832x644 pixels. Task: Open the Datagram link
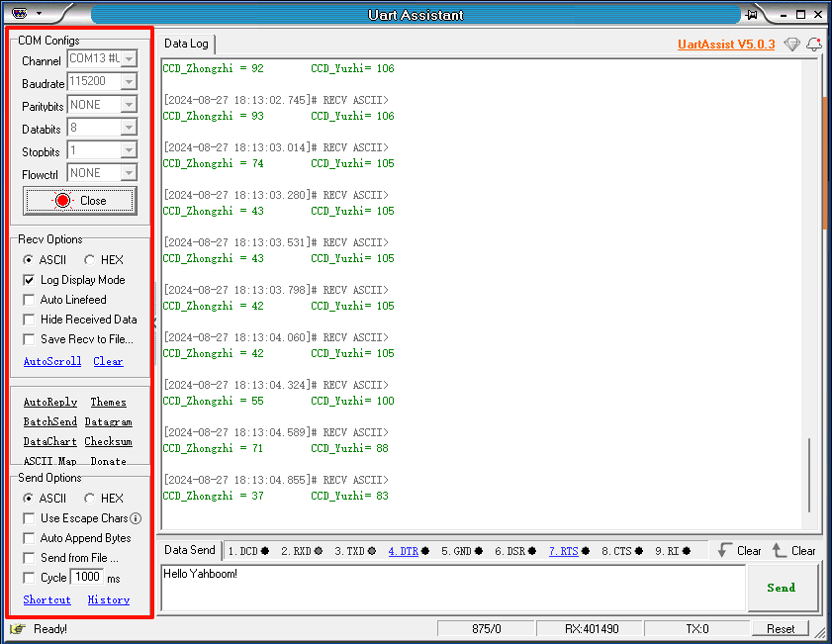(108, 421)
